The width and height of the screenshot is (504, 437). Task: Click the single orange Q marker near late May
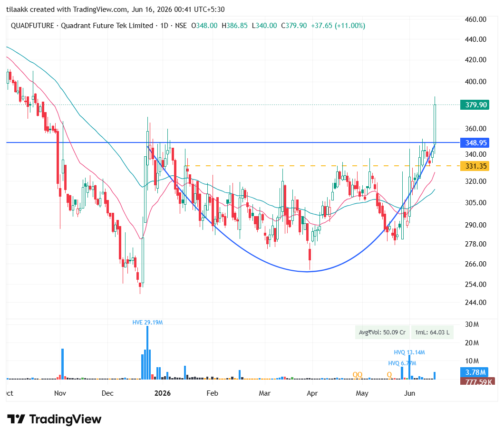(x=389, y=375)
